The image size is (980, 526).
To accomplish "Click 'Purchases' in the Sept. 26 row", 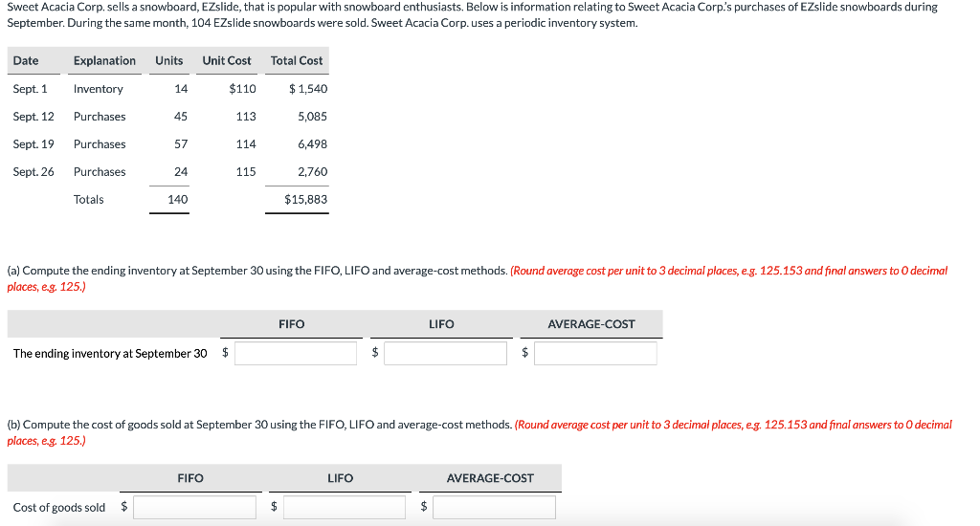I will point(100,171).
